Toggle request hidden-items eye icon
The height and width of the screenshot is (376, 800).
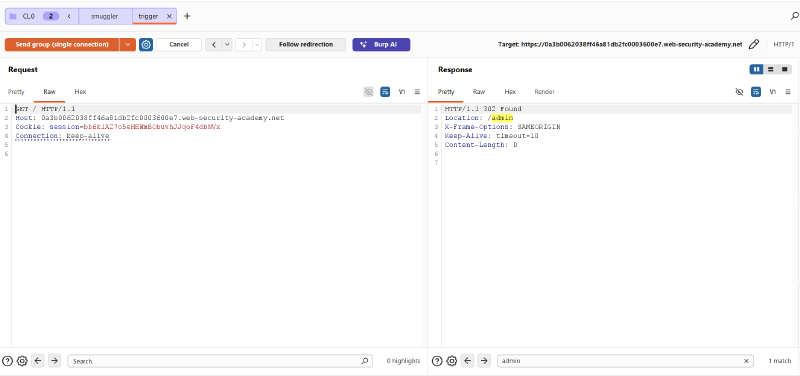[x=368, y=92]
